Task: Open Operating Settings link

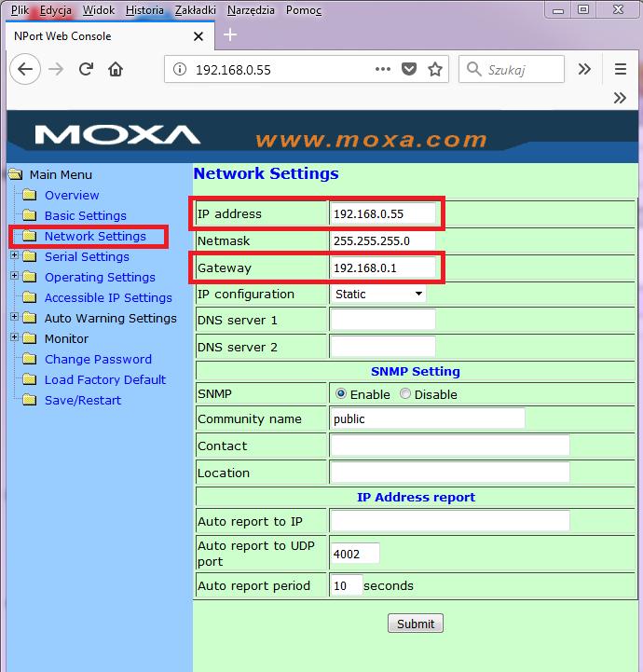Action: pos(100,278)
